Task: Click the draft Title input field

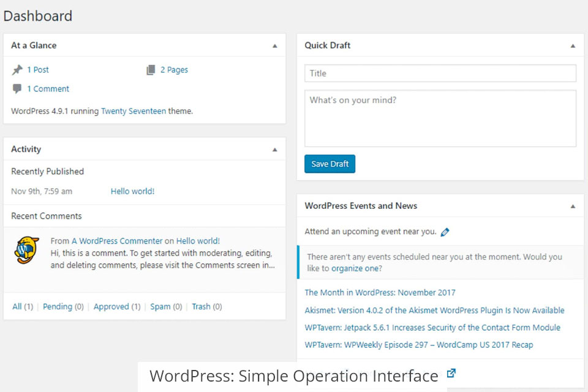Action: click(440, 73)
